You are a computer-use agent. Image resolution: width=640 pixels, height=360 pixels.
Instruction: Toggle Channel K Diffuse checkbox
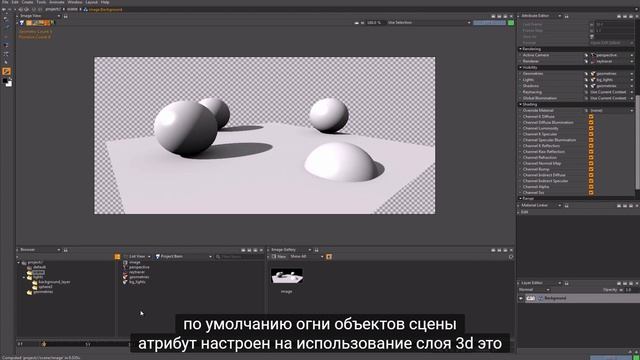[x=591, y=116]
